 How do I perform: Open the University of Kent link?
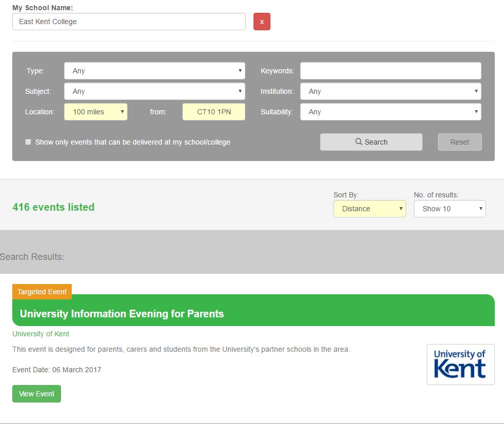40,334
